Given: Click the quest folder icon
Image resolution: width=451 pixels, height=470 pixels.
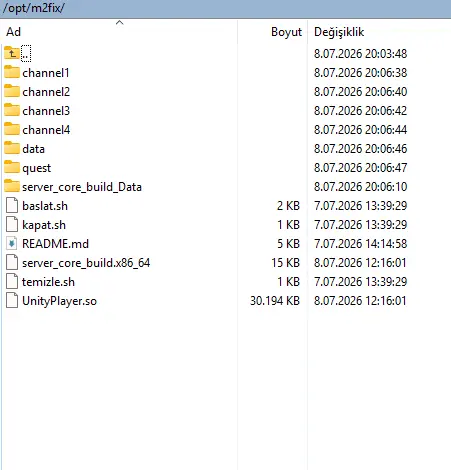Looking at the screenshot, I should [x=12, y=167].
